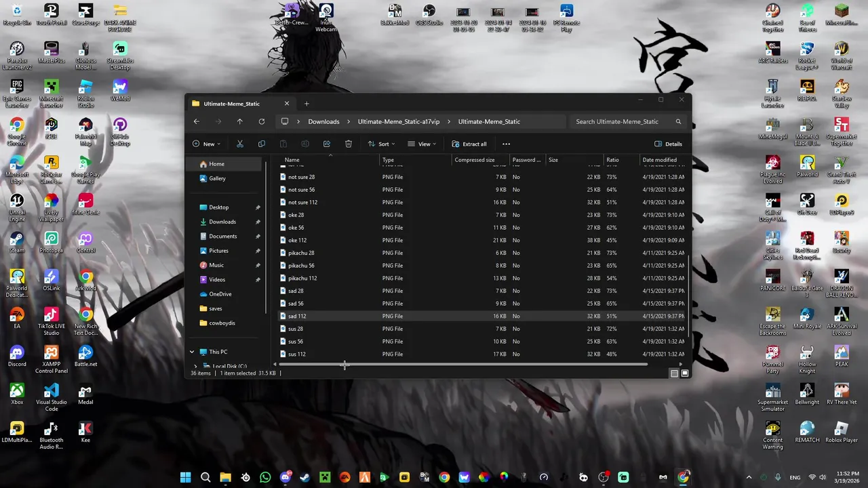Toggle the Details pane button
The height and width of the screenshot is (488, 868).
point(669,144)
